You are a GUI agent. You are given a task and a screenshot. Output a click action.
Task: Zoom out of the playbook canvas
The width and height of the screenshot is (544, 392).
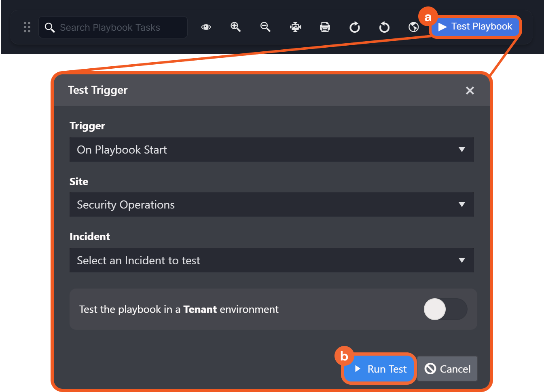[x=265, y=27]
